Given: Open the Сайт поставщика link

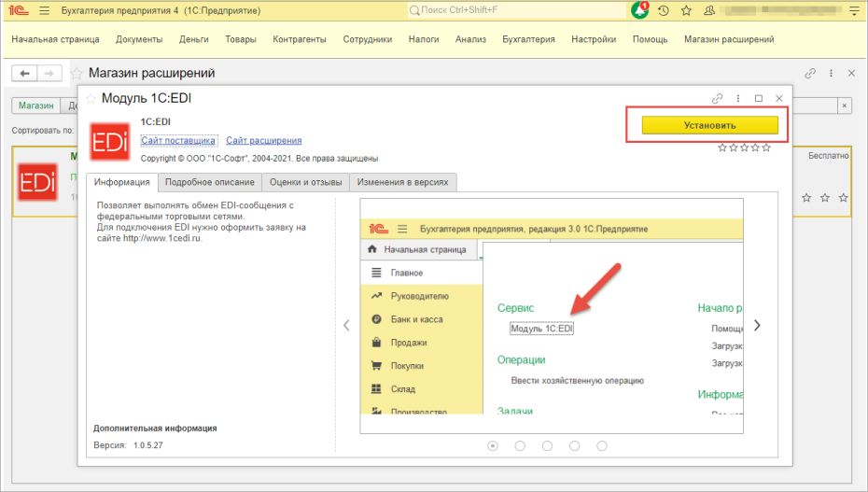Looking at the screenshot, I should (178, 141).
